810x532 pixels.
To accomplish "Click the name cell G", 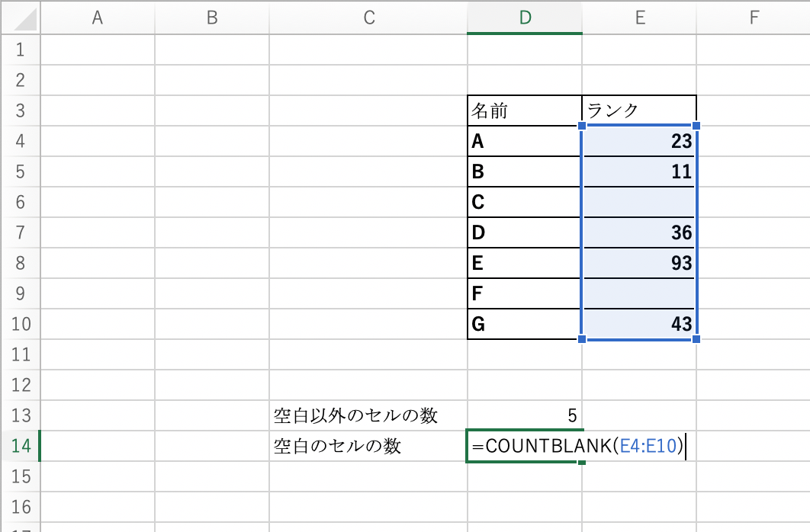I will click(x=525, y=324).
